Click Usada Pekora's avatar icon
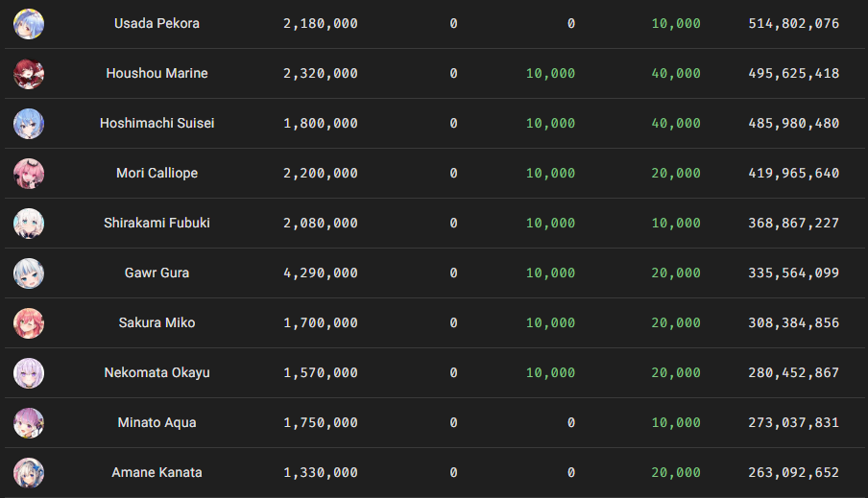Image resolution: width=868 pixels, height=498 pixels. [x=29, y=24]
